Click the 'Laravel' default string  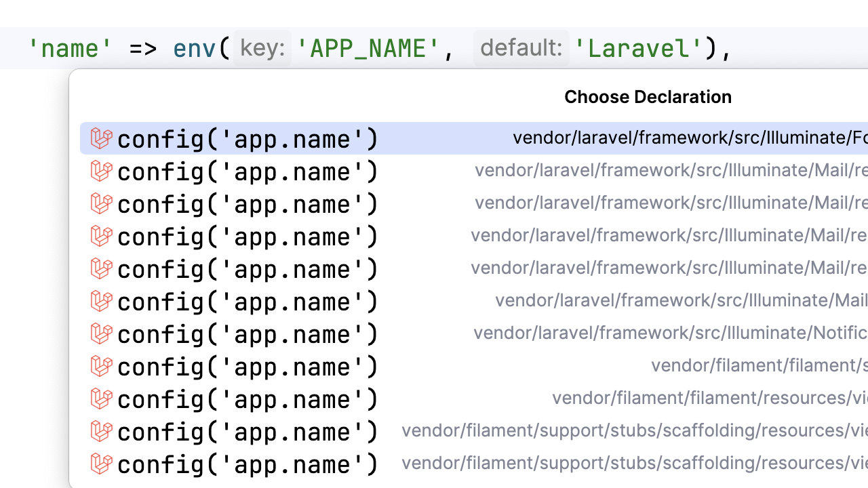(639, 49)
